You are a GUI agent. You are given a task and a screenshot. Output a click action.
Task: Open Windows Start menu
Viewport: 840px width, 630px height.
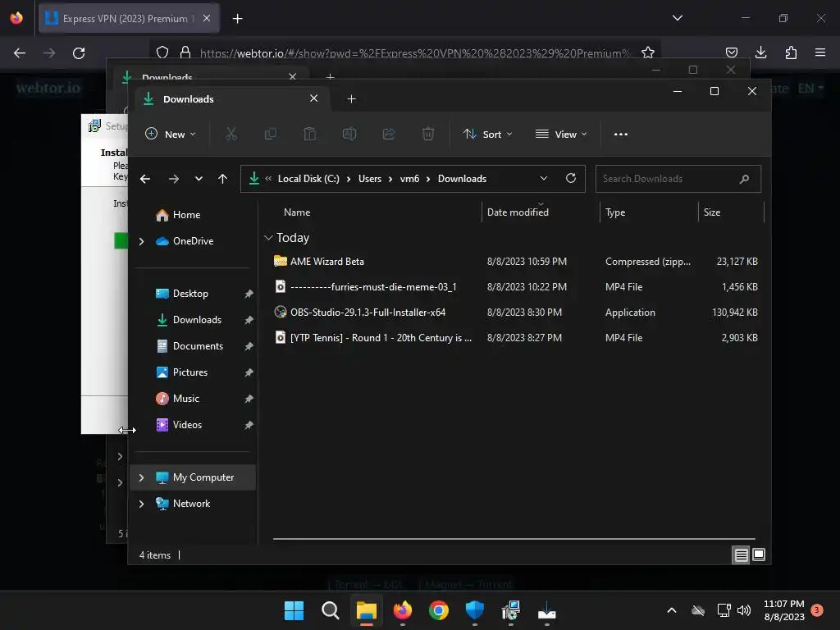pyautogui.click(x=294, y=610)
